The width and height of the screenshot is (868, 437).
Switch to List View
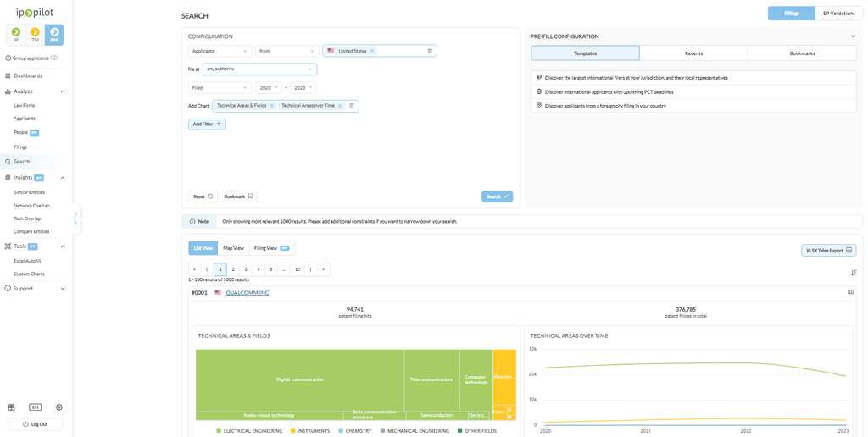pyautogui.click(x=203, y=248)
